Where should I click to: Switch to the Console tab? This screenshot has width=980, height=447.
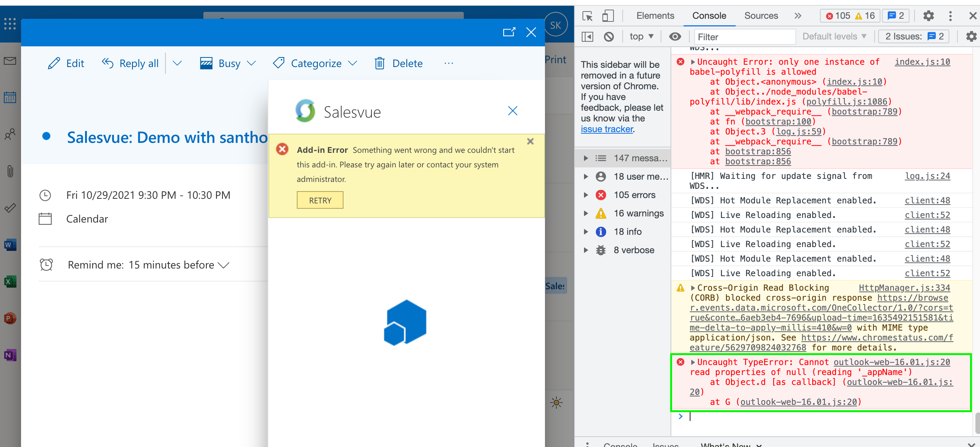[x=709, y=16]
